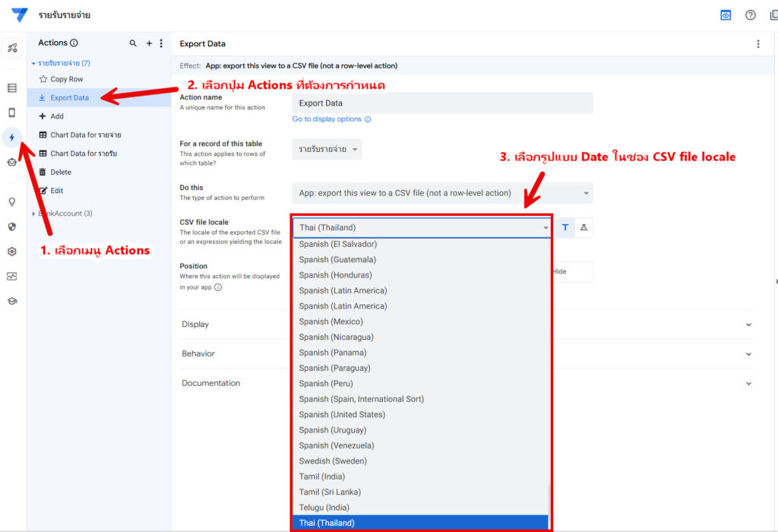This screenshot has width=778, height=532.
Task: Select the Edit action
Action: click(100, 191)
